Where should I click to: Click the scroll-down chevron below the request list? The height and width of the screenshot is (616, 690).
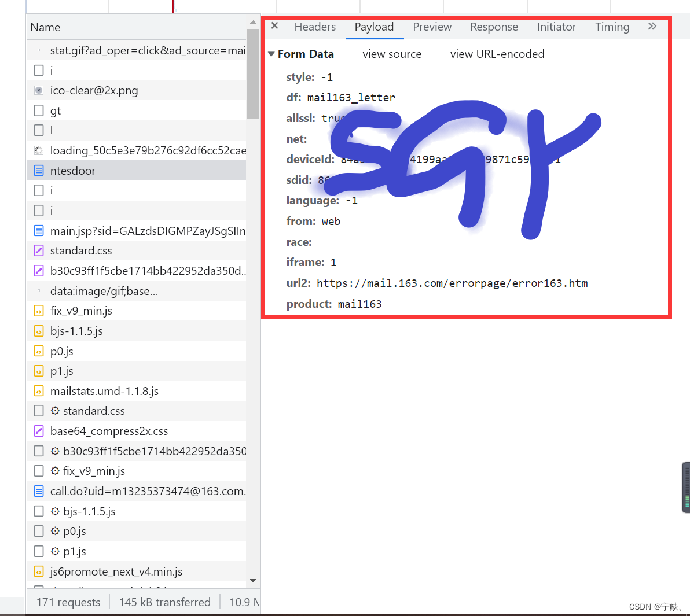(253, 581)
